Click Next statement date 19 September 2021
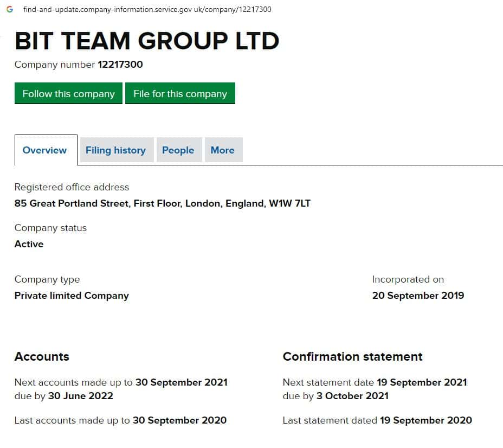Screen dimensions: 503x448 (x=375, y=382)
